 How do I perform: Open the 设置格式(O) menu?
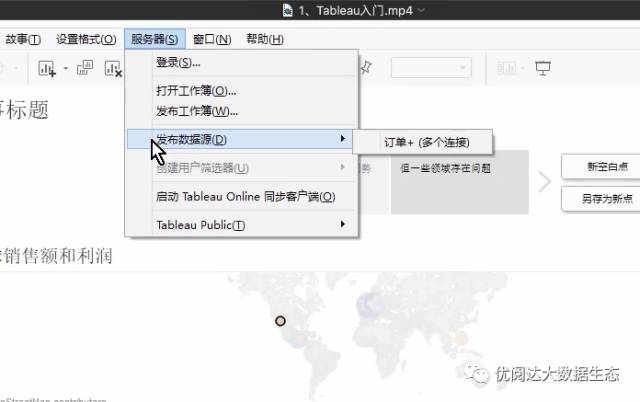tap(86, 39)
